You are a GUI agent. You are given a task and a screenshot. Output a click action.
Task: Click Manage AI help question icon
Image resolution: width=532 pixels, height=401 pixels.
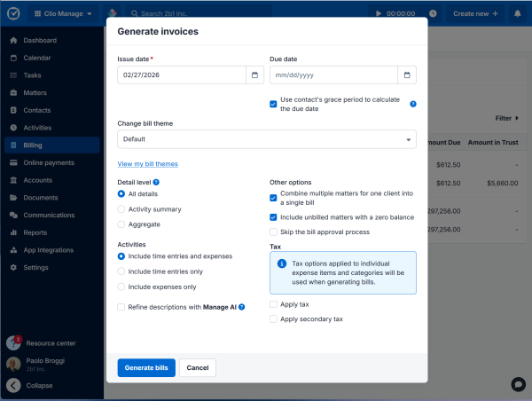[x=241, y=307]
